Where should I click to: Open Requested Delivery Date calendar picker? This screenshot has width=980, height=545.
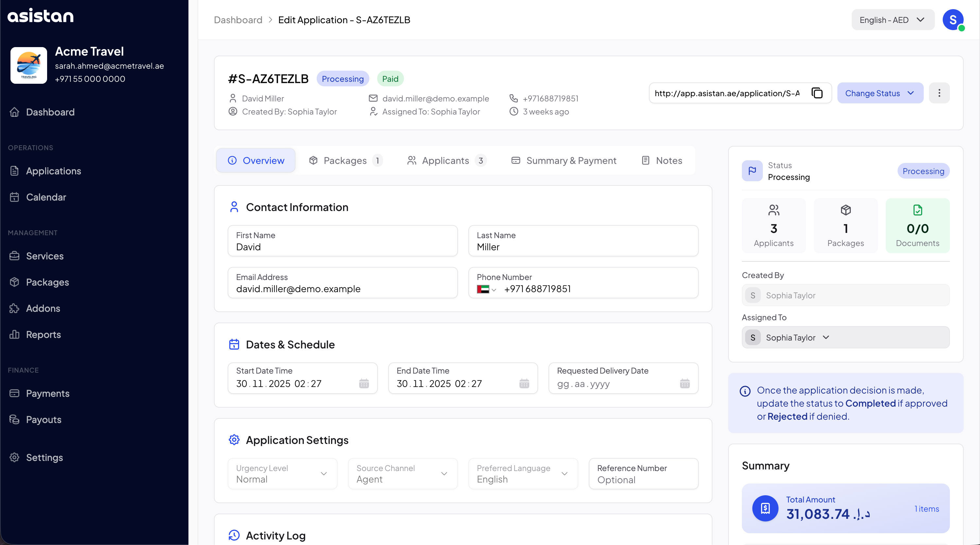(x=684, y=384)
